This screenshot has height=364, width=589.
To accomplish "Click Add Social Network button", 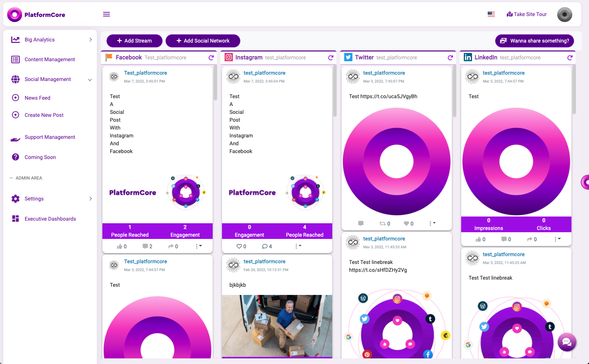I will coord(203,41).
